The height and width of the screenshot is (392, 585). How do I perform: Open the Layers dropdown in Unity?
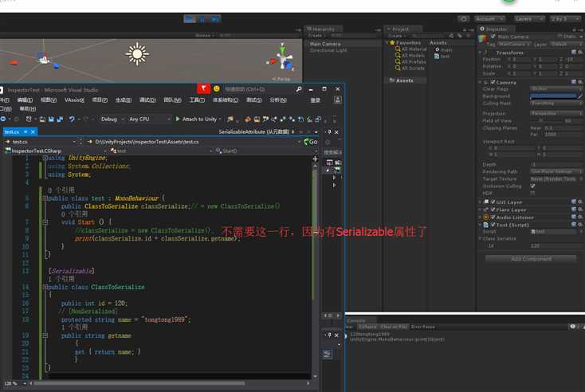click(528, 18)
